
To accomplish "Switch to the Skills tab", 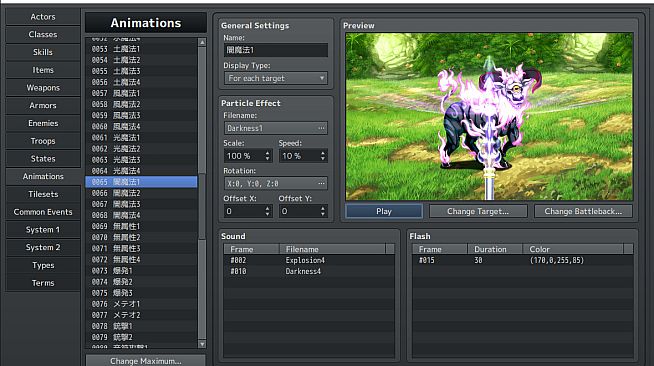I will 43,52.
